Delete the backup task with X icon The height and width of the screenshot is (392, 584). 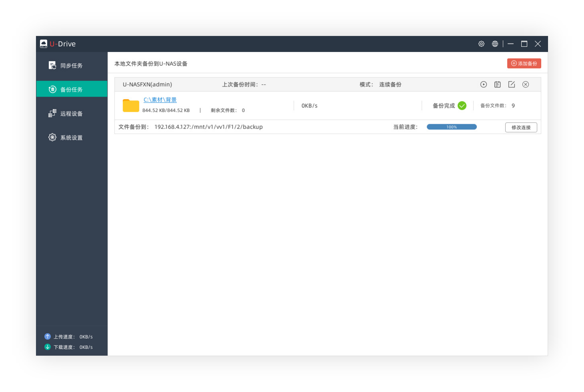(x=526, y=84)
